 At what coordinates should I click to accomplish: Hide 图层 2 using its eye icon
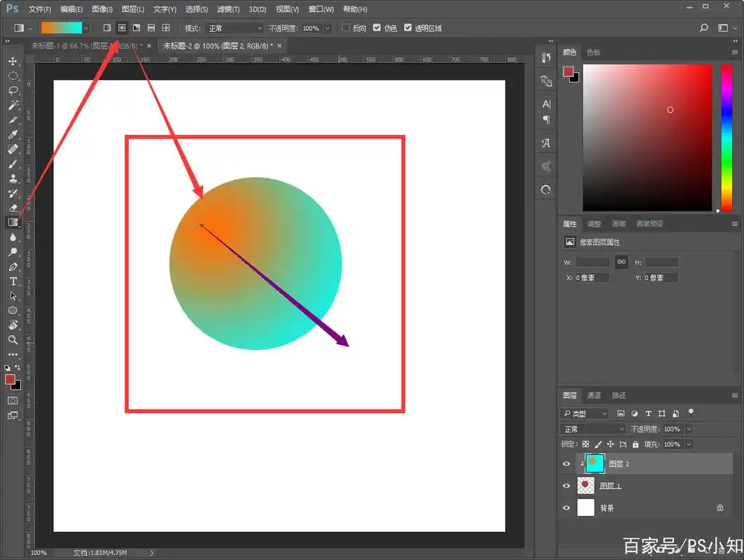pyautogui.click(x=567, y=463)
